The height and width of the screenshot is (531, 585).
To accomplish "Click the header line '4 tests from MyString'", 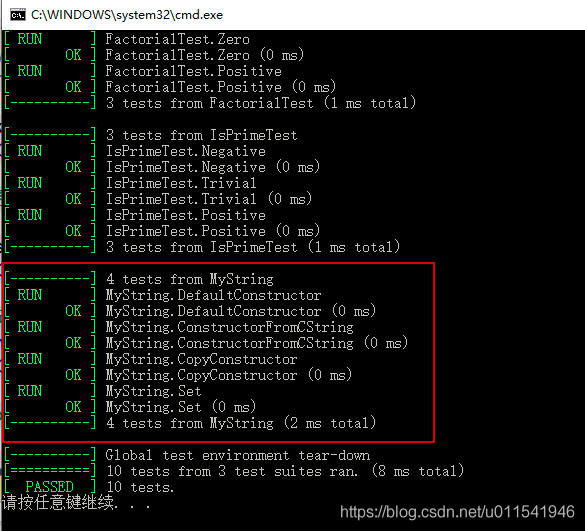I will 139,279.
